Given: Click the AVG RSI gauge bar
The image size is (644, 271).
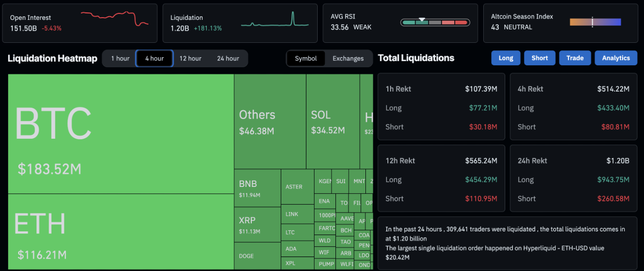Looking at the screenshot, I should [x=435, y=22].
